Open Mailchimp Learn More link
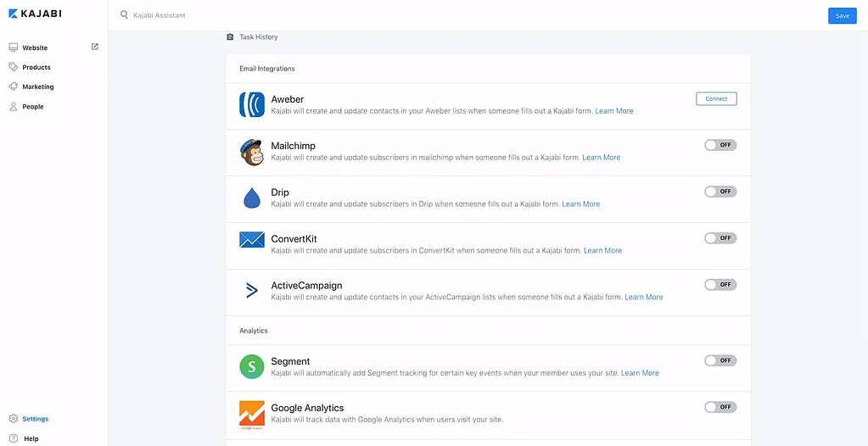The width and height of the screenshot is (868, 446). [602, 157]
